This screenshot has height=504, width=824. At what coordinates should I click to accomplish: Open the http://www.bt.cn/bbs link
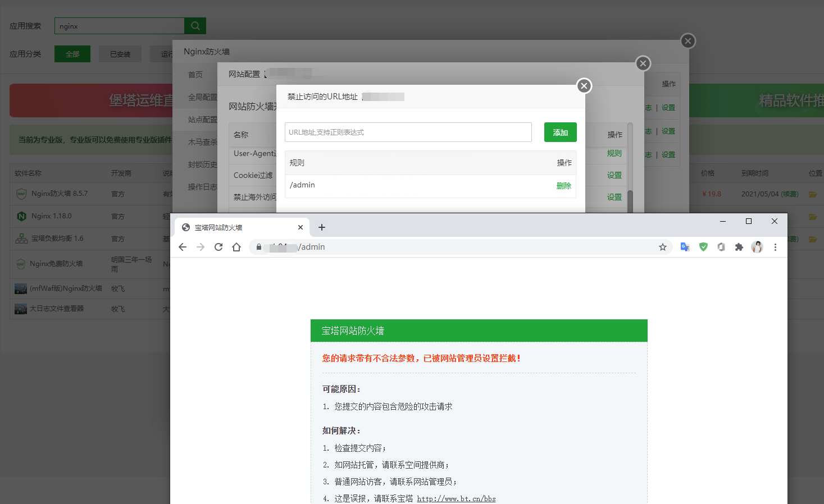[x=456, y=498]
